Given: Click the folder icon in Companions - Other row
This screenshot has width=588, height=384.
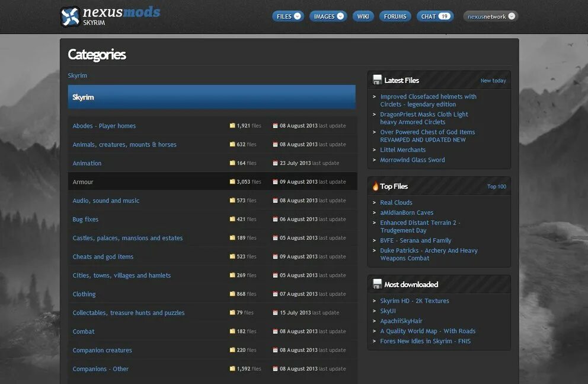Looking at the screenshot, I should pos(232,369).
